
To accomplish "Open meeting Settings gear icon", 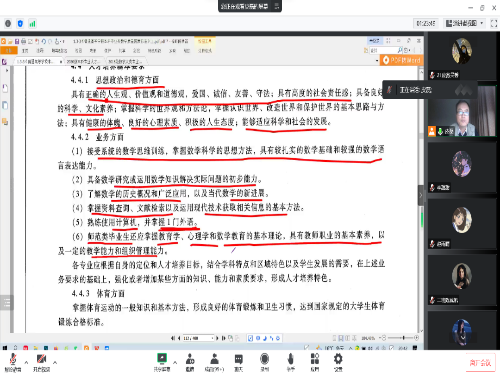I will tap(338, 362).
